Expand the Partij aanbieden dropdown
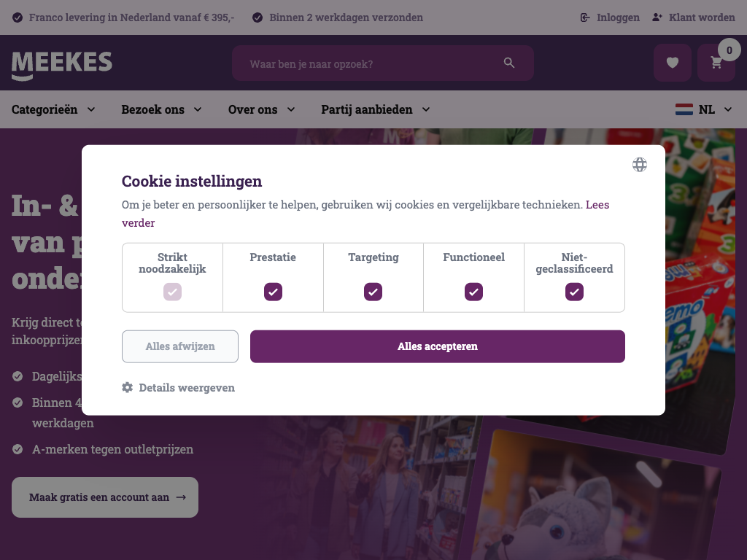 (375, 109)
